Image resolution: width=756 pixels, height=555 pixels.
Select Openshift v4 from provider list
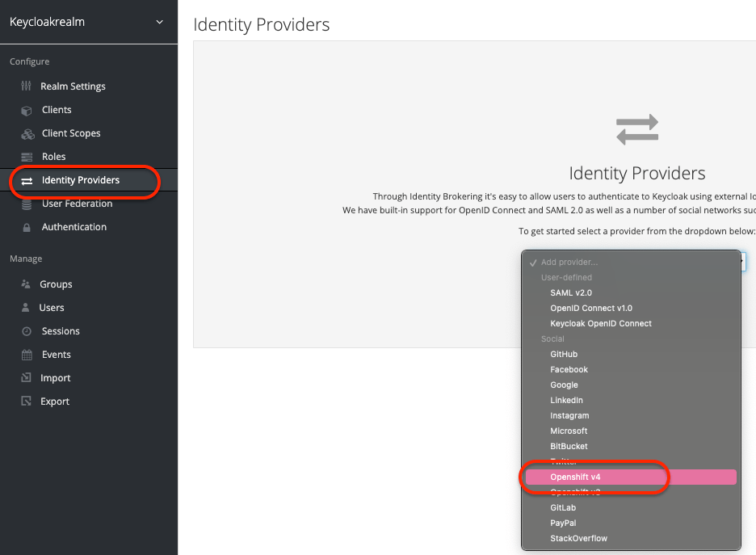tap(575, 477)
